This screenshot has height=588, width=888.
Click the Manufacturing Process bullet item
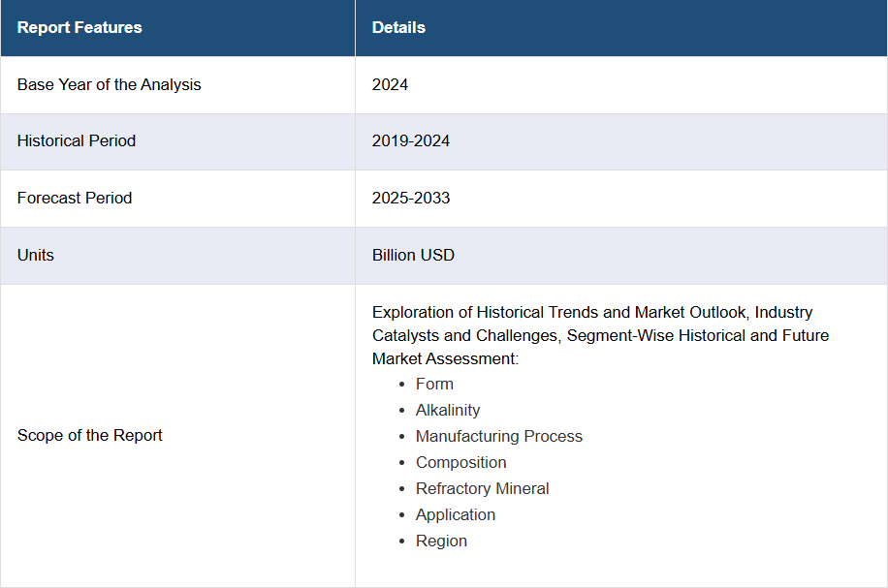tap(499, 436)
